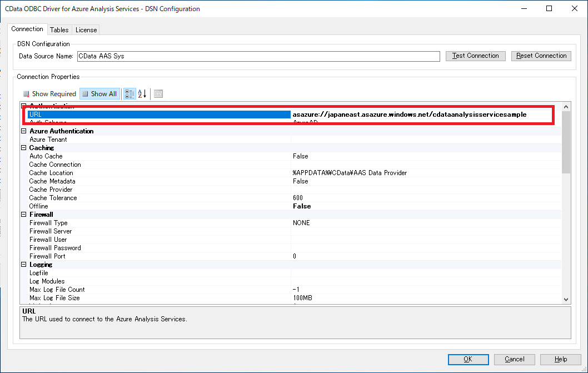Select the Firewall Port property
Viewport: 588px width, 373px height.
click(x=47, y=256)
